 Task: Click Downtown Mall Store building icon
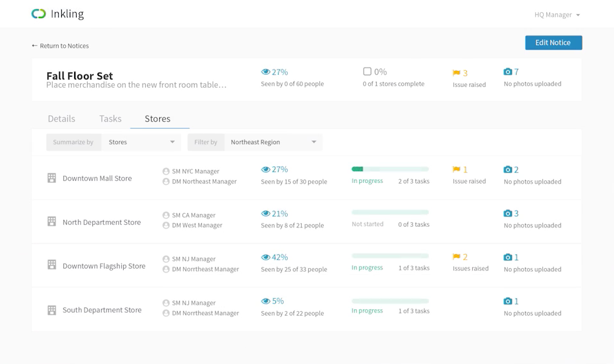coord(52,178)
